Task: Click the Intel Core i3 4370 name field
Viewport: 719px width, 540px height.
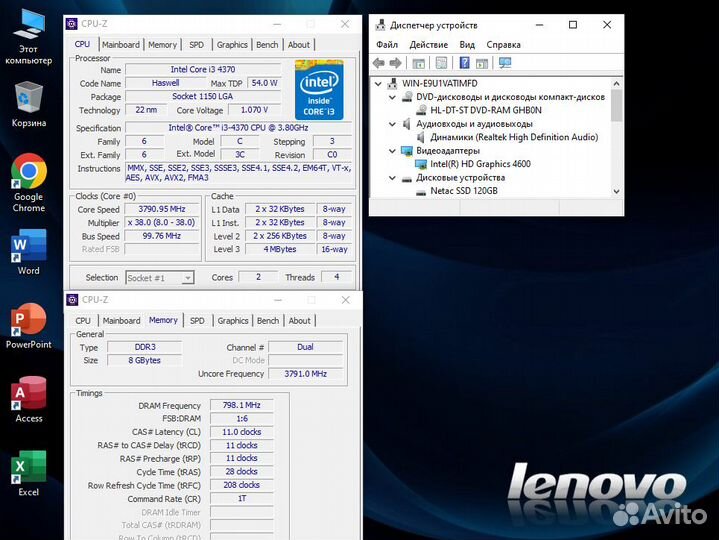Action: click(203, 70)
